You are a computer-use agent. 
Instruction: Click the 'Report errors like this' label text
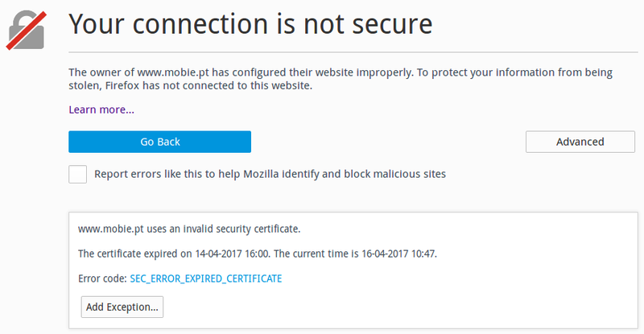point(270,174)
